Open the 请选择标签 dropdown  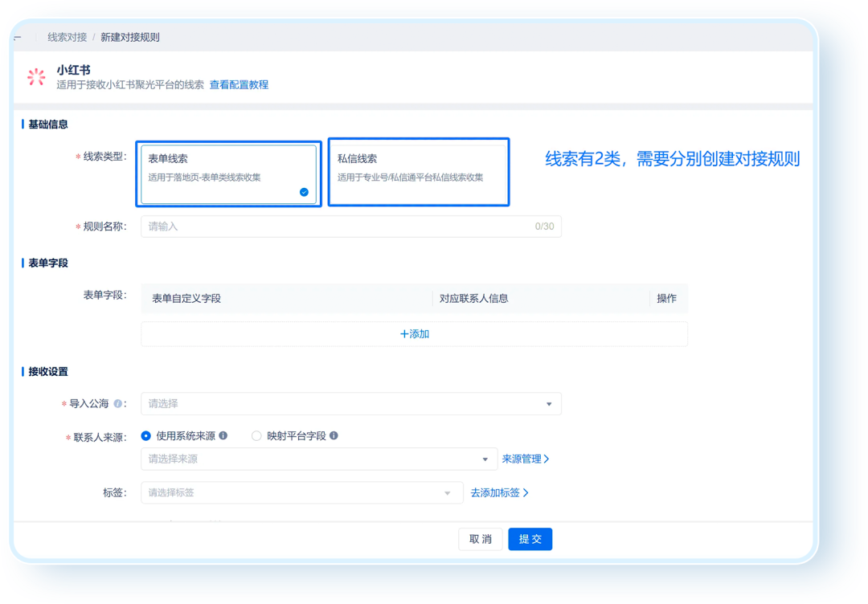(301, 493)
